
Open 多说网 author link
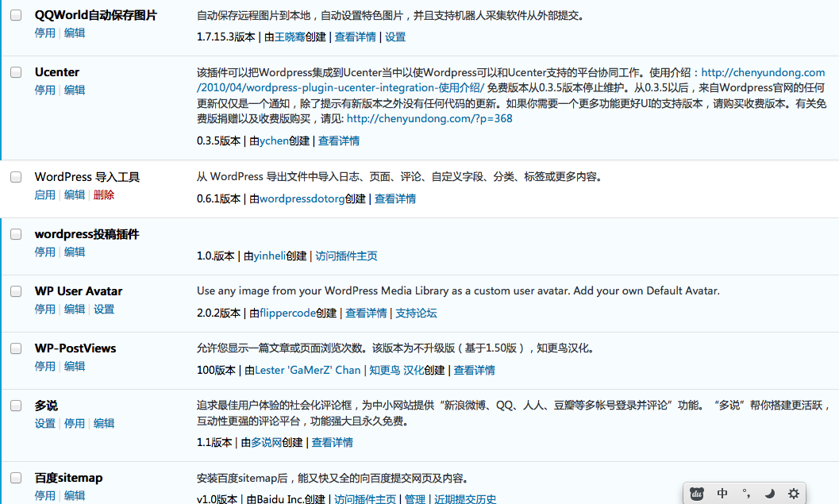coord(267,442)
